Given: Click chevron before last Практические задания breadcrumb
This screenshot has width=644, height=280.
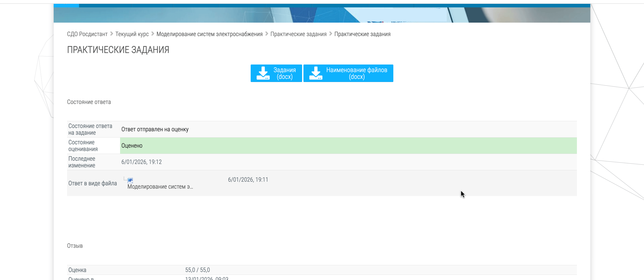Looking at the screenshot, I should tap(330, 34).
